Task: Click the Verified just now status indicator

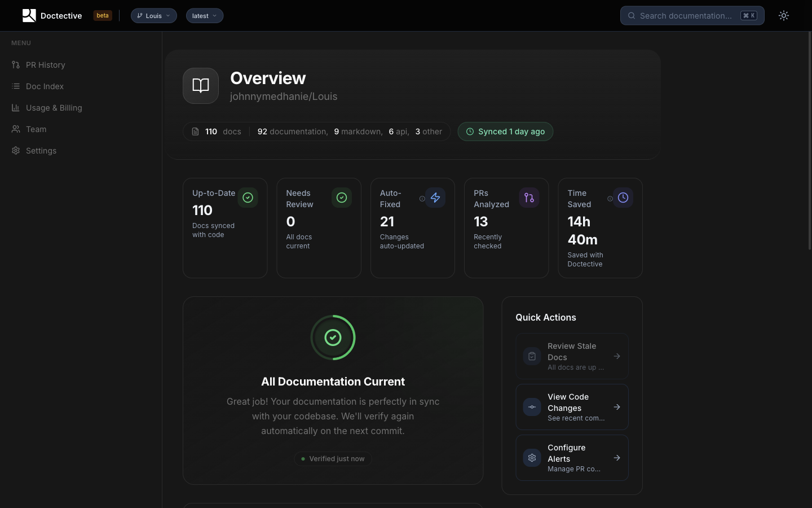Action: tap(333, 459)
